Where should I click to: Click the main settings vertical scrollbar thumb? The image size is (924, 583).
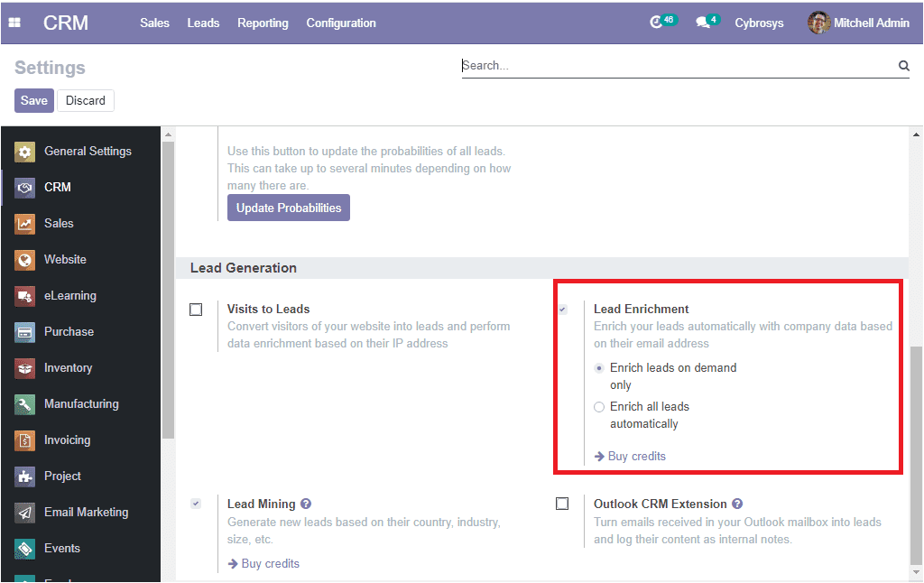(916, 455)
